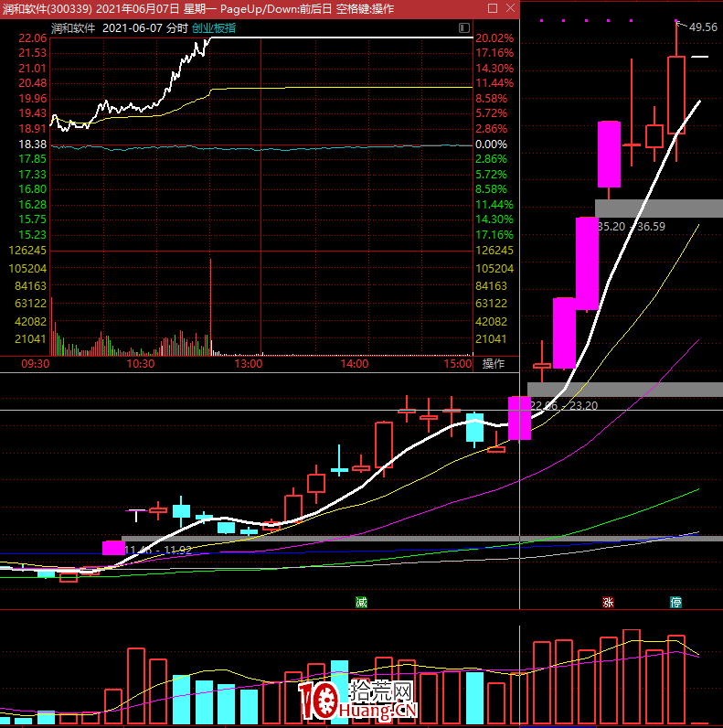Click the cyan 停 marker on the K-line chart
Viewport: 723px width, 728px height.
[675, 602]
